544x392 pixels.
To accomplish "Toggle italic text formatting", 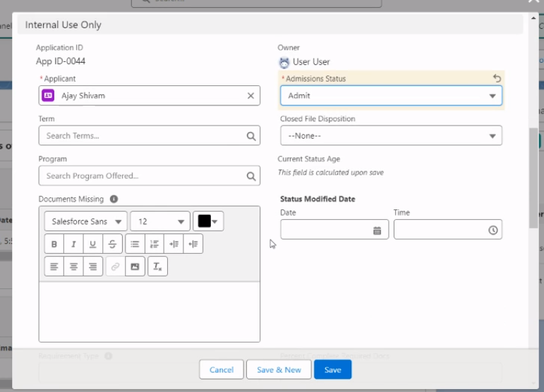I will [73, 244].
